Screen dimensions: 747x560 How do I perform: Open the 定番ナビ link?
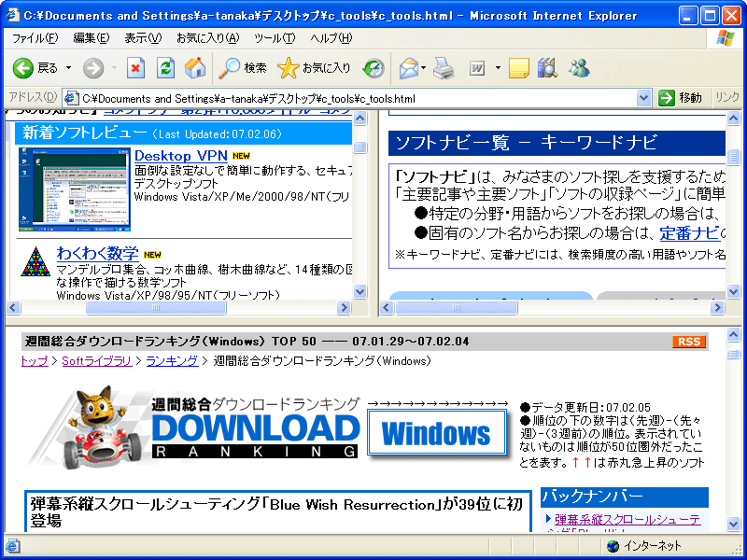pos(689,233)
